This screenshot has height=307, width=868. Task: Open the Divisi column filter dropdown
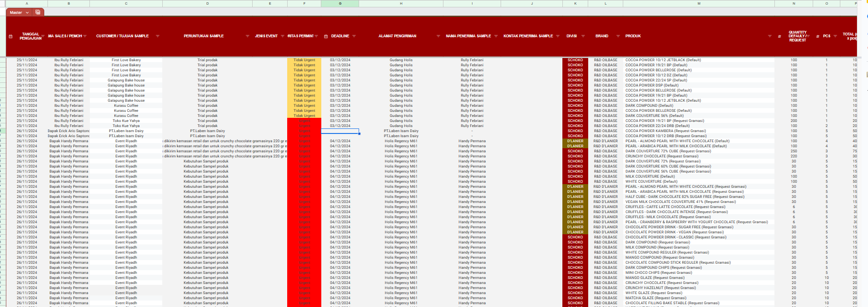coord(583,36)
